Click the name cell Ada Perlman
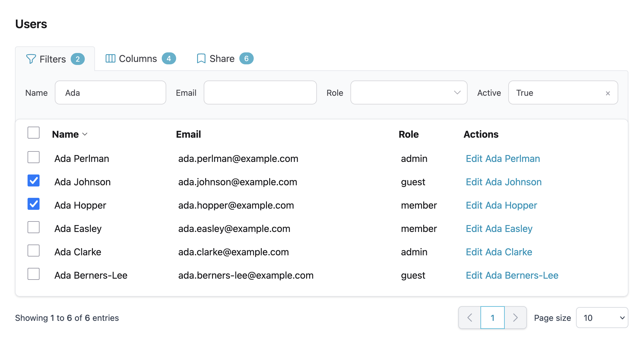 pyautogui.click(x=82, y=159)
